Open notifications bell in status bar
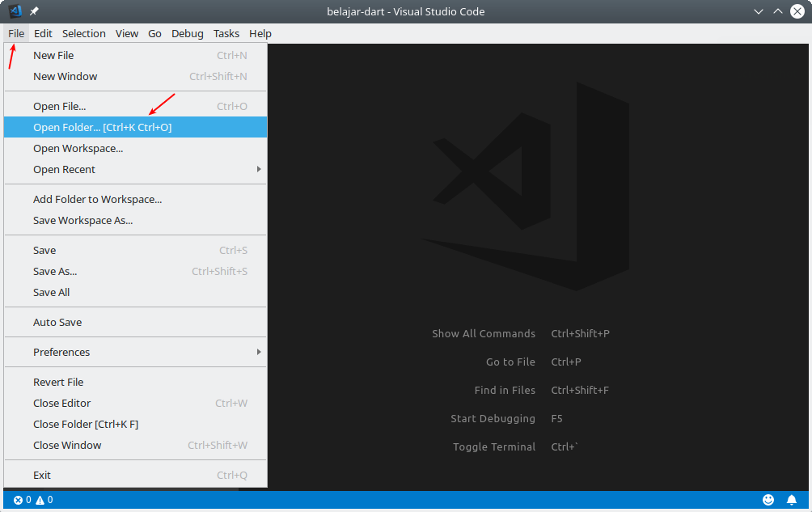 click(x=791, y=500)
